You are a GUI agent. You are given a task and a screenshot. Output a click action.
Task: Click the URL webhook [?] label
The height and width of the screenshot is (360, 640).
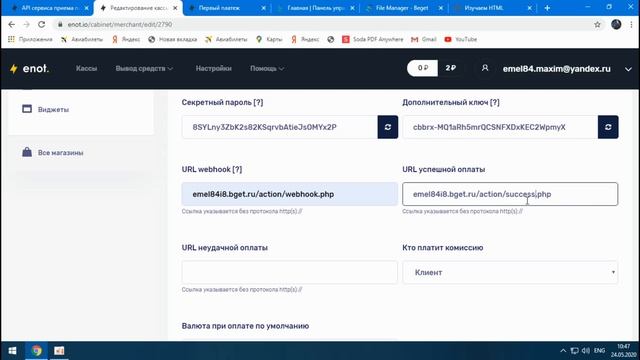(x=212, y=169)
